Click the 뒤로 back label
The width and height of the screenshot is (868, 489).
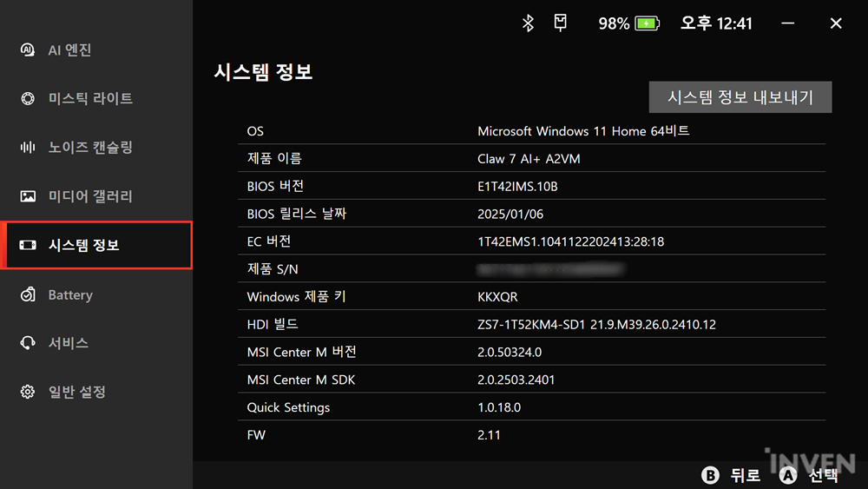point(745,474)
